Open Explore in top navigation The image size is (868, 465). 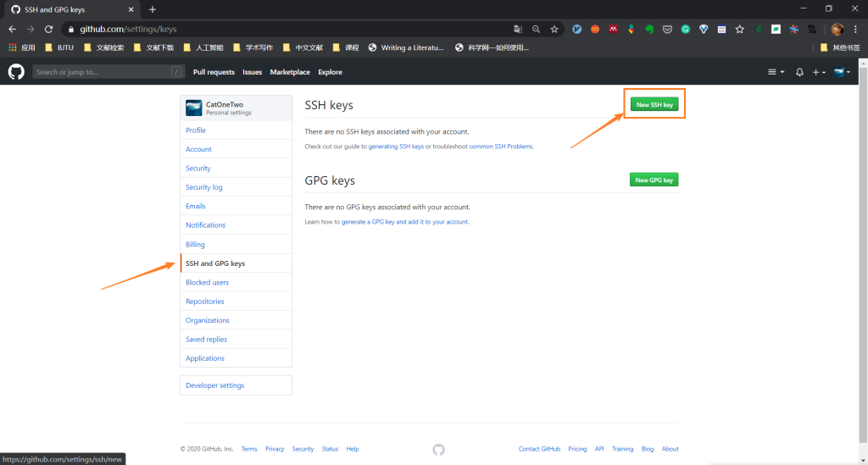330,72
